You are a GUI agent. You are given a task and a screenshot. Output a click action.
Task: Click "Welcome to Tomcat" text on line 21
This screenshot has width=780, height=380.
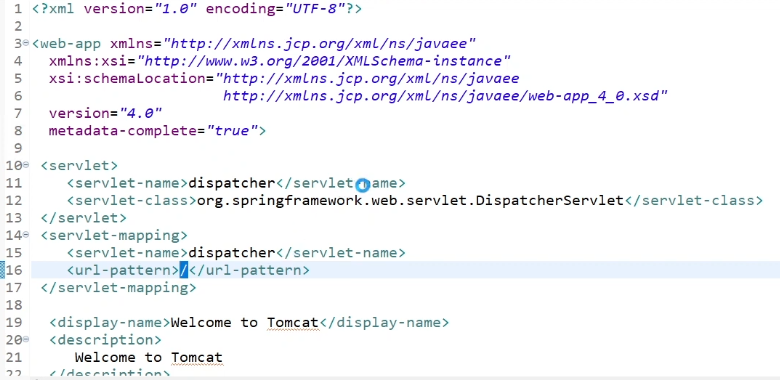(x=149, y=357)
